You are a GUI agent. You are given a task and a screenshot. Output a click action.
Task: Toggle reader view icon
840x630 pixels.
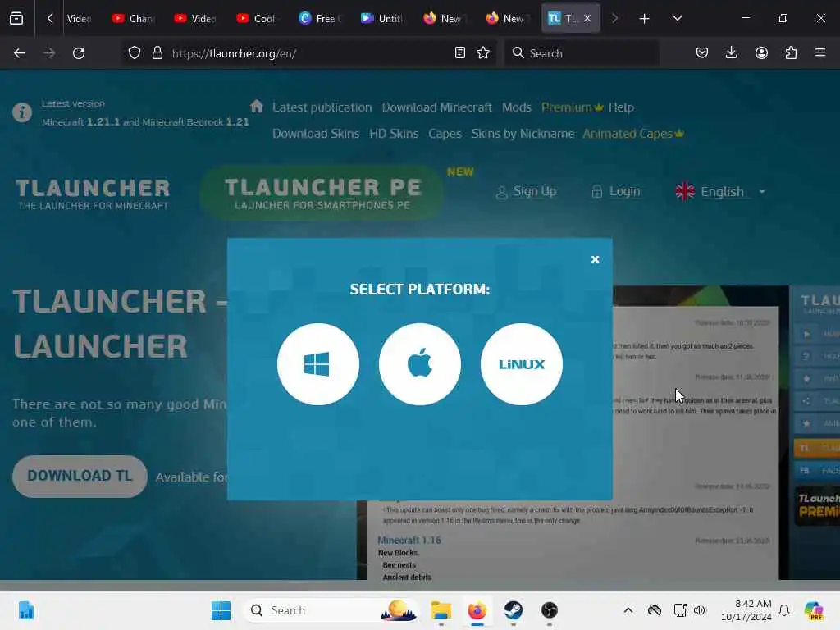pos(459,52)
